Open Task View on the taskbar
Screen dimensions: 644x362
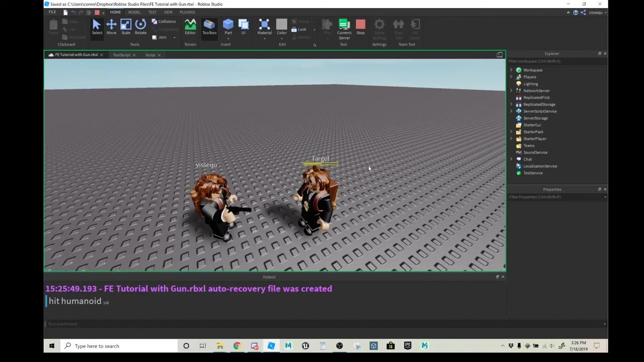[x=203, y=346]
